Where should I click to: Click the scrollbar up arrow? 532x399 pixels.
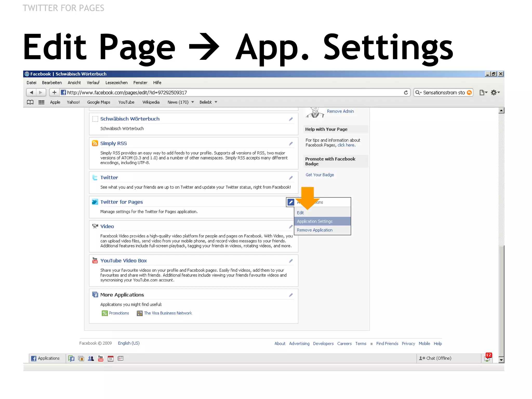(x=501, y=111)
